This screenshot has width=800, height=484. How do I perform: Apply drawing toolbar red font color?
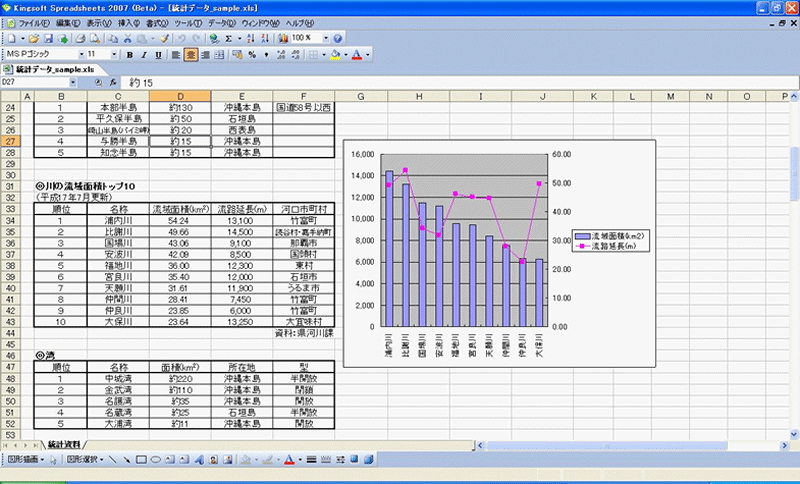(289, 460)
